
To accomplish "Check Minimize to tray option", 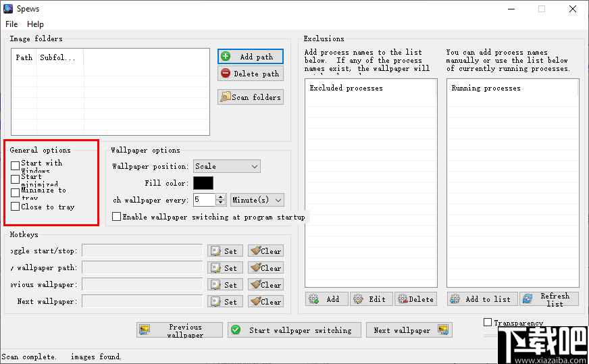I will click(x=15, y=192).
